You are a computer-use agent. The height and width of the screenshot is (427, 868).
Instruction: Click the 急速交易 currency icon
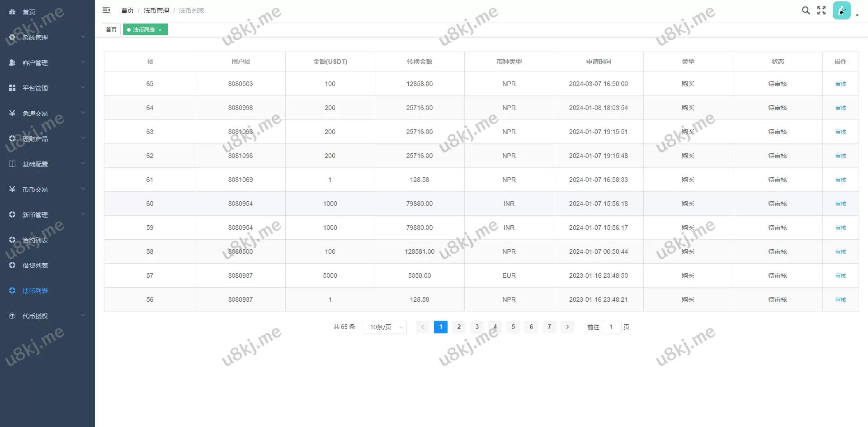click(x=12, y=113)
